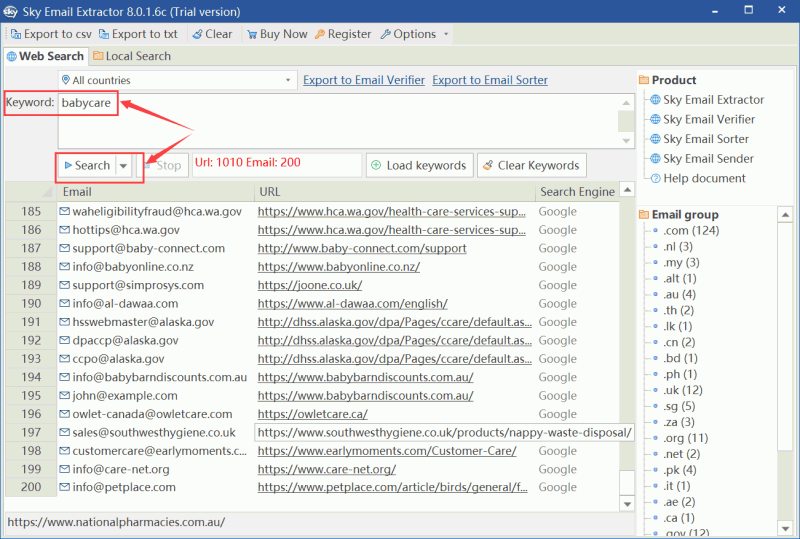Viewport: 800px width, 539px height.
Task: Expand the Search button dropdown arrow
Action: [123, 165]
